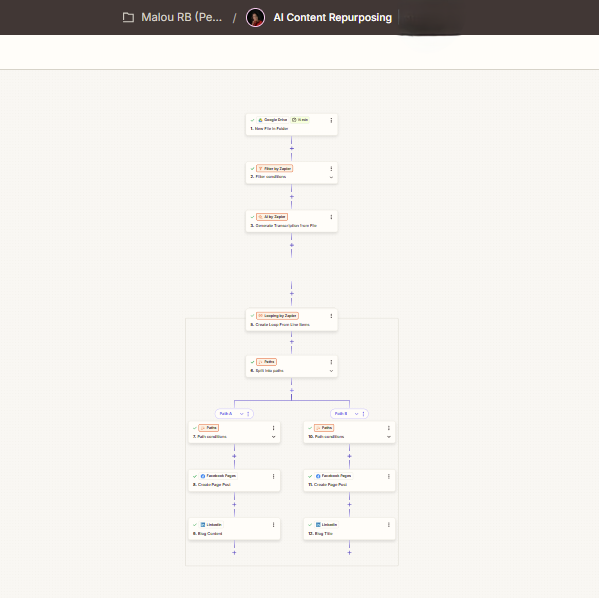Open menu for step 7 Path conditions

click(274, 428)
